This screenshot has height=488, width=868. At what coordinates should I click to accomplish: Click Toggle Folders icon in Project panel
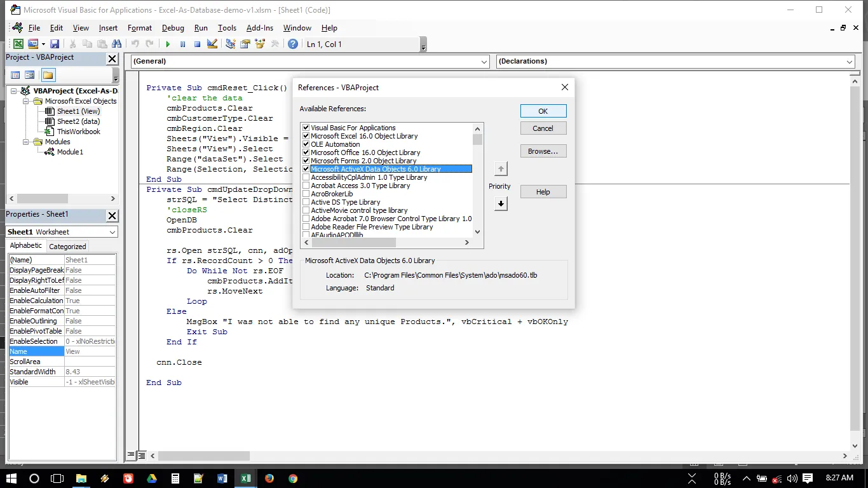[x=48, y=75]
